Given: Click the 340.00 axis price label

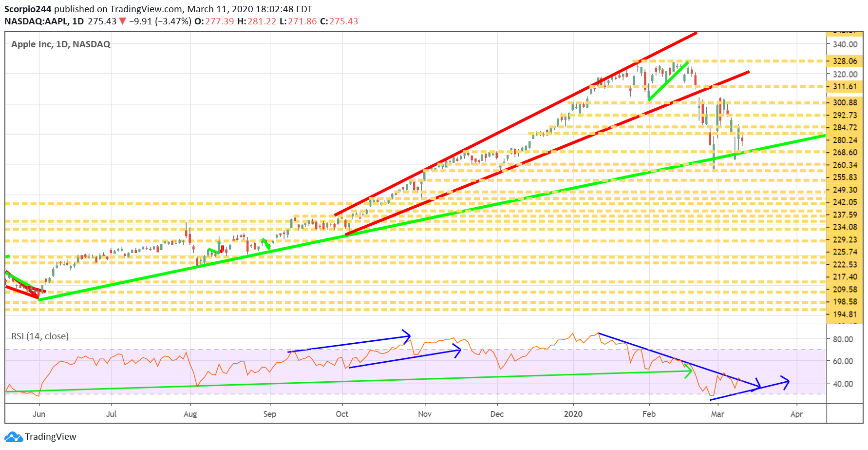Looking at the screenshot, I should click(845, 44).
